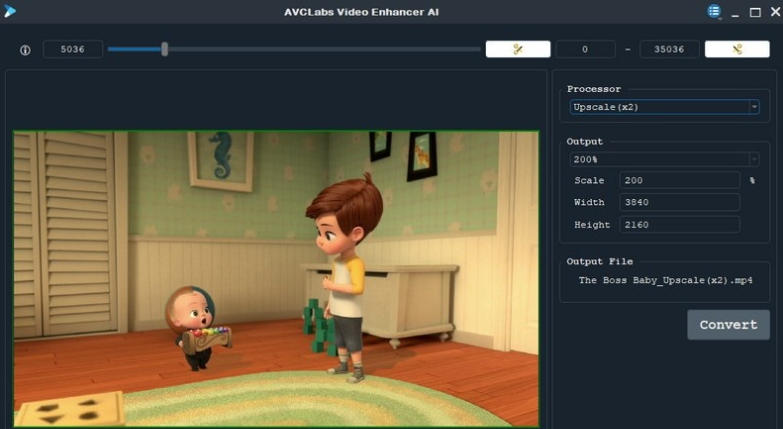The height and width of the screenshot is (429, 783).
Task: Open the hamburger menu icon in title bar
Action: [x=714, y=11]
